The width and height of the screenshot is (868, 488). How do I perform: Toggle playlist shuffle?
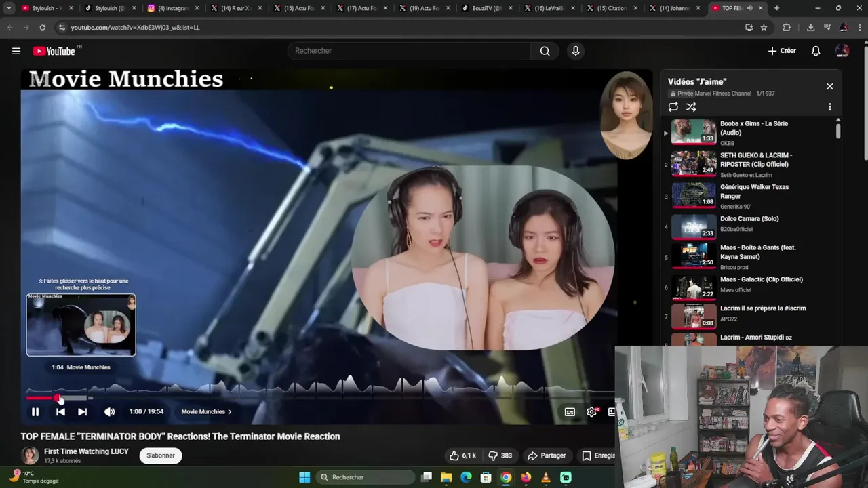[x=691, y=106]
